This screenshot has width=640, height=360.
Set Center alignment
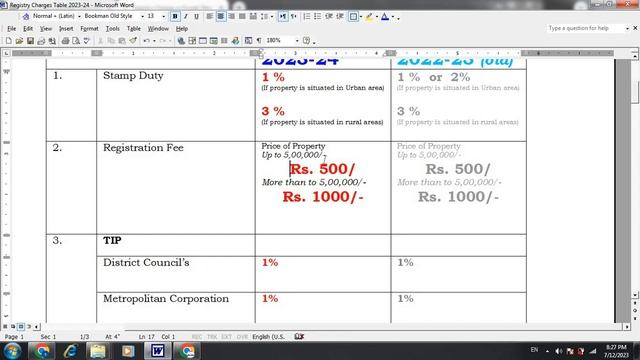tap(221, 16)
